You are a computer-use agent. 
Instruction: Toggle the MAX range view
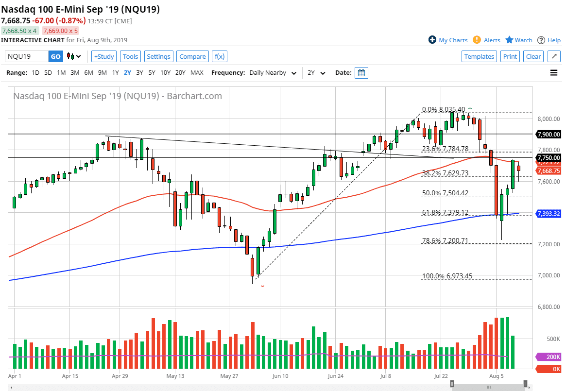197,73
